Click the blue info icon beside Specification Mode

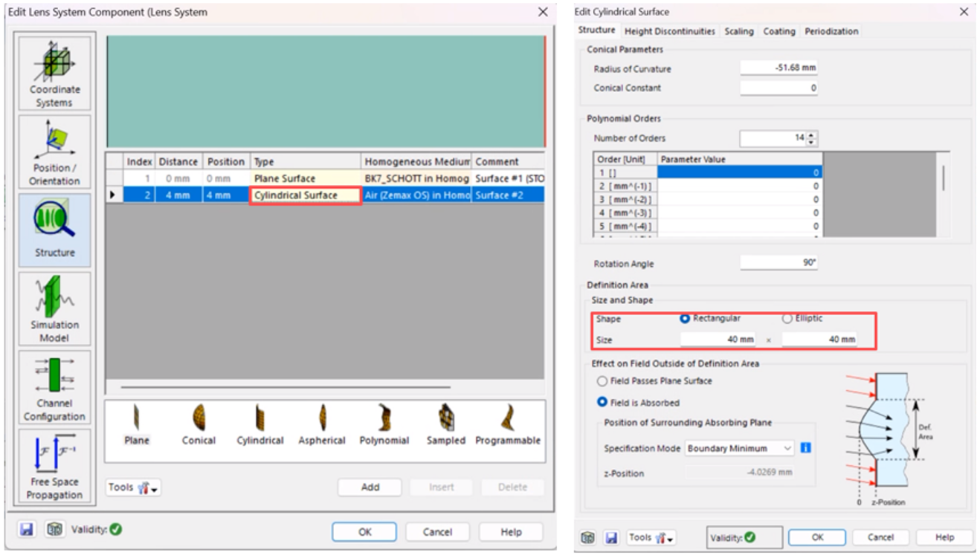[x=805, y=448]
